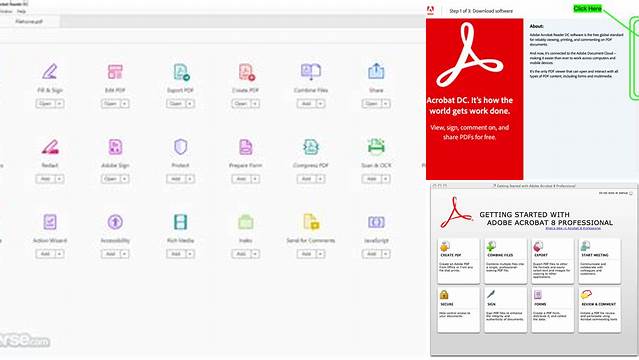Expand dropdown arrow under tools-grid Combine Files
The image size is (639, 360).
320,104
